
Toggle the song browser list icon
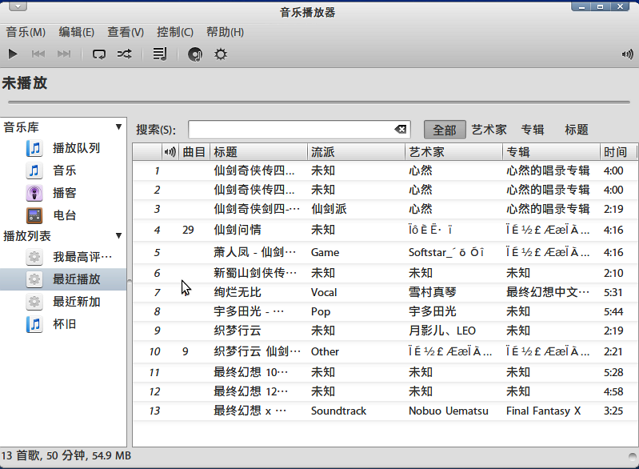point(159,54)
